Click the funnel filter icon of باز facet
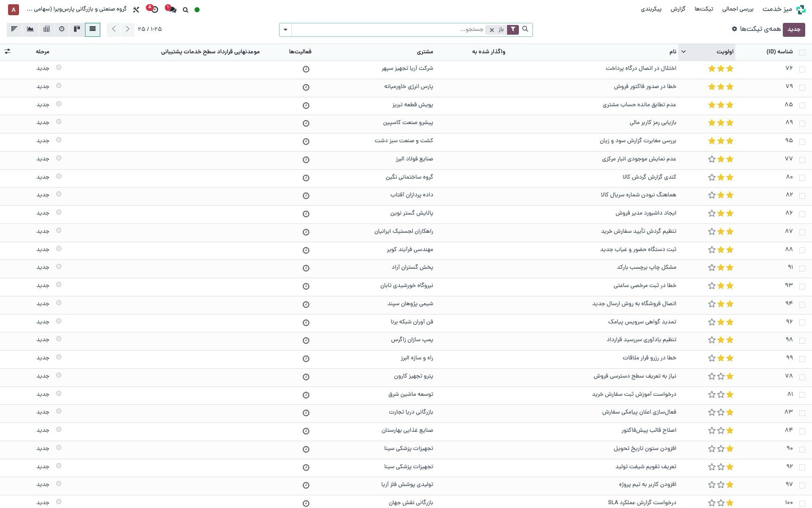The width and height of the screenshot is (812, 508). pyautogui.click(x=513, y=29)
